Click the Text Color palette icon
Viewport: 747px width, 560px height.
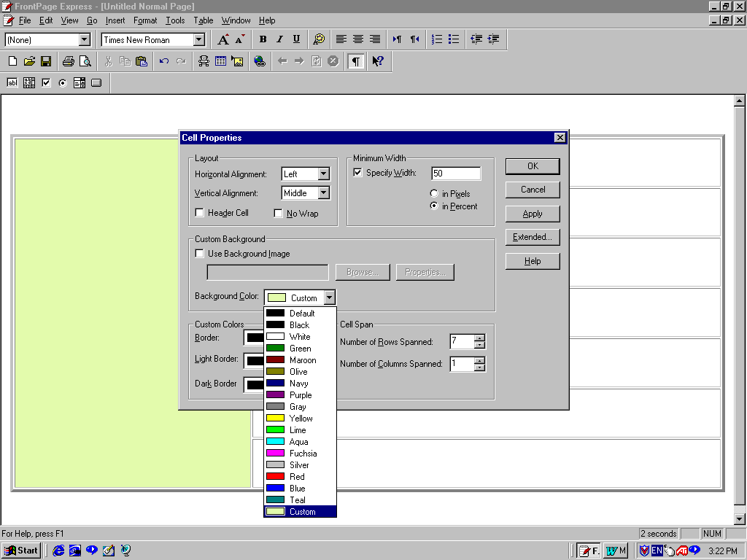click(x=319, y=39)
